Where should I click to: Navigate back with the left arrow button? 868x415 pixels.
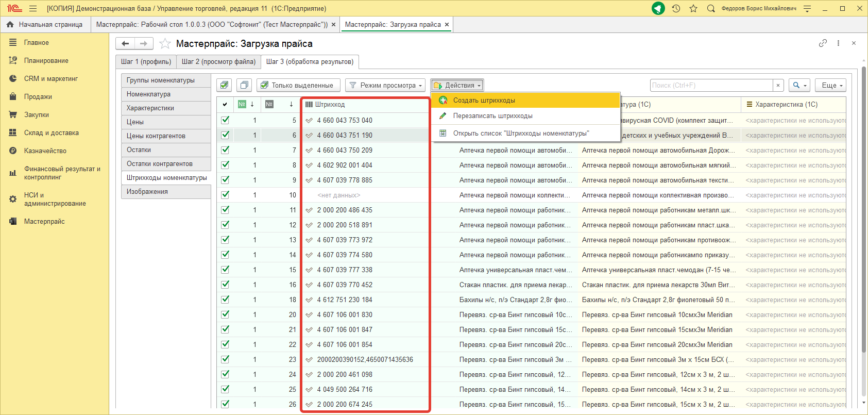[x=125, y=44]
